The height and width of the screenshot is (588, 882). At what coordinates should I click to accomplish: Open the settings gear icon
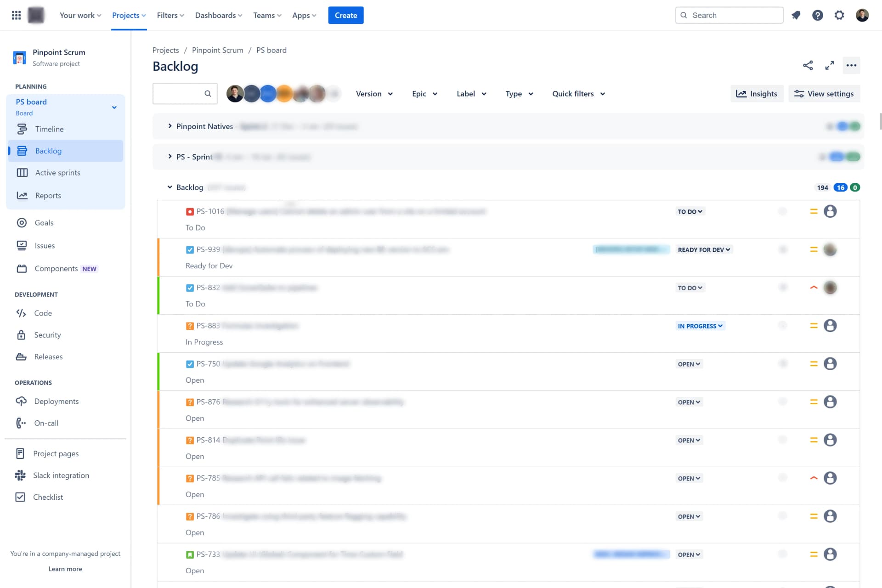click(x=839, y=15)
